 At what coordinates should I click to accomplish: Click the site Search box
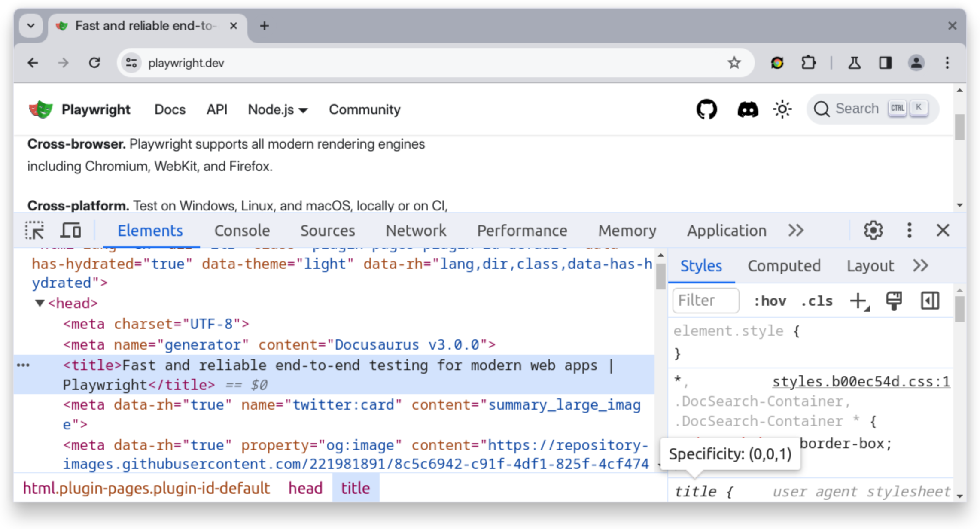click(x=872, y=109)
